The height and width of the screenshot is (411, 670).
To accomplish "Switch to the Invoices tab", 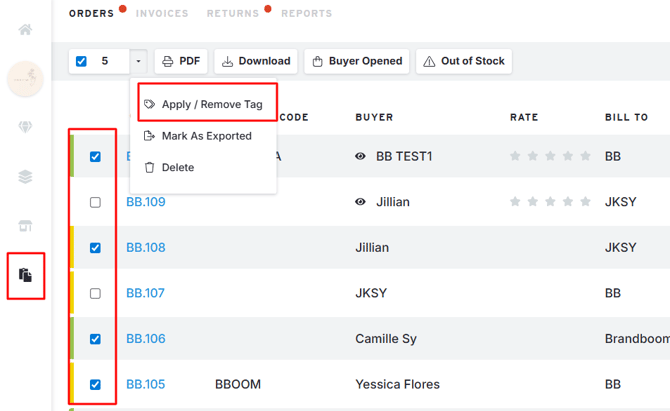I will point(162,14).
